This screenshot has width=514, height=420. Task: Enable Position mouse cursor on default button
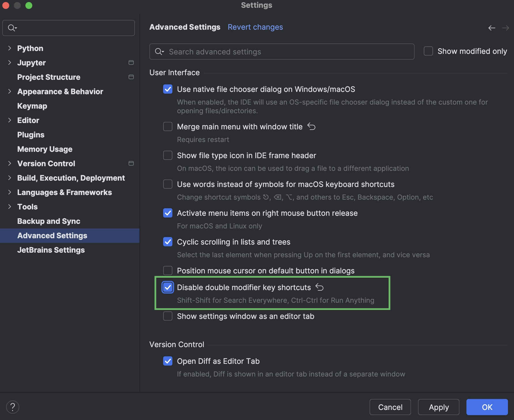pos(167,270)
